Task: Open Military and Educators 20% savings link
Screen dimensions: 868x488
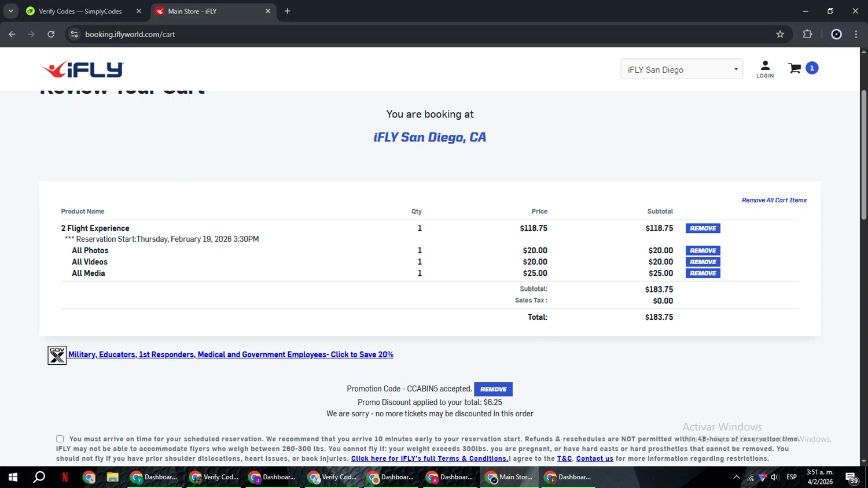Action: pyautogui.click(x=231, y=354)
